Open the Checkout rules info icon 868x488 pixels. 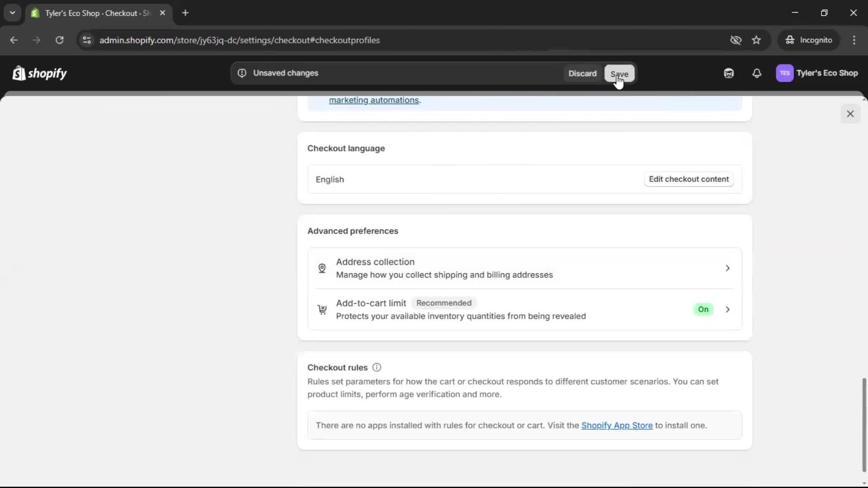coord(377,367)
